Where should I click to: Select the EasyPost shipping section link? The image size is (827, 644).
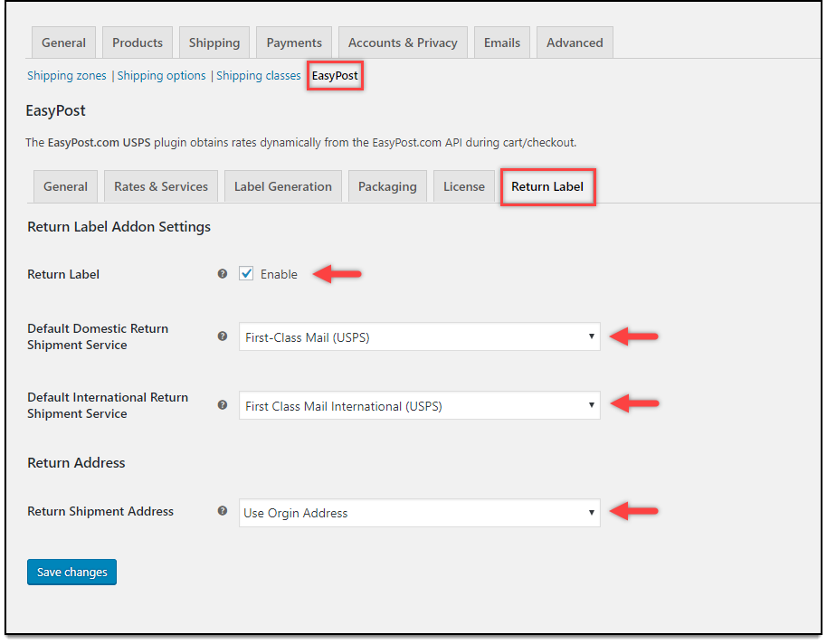[335, 75]
